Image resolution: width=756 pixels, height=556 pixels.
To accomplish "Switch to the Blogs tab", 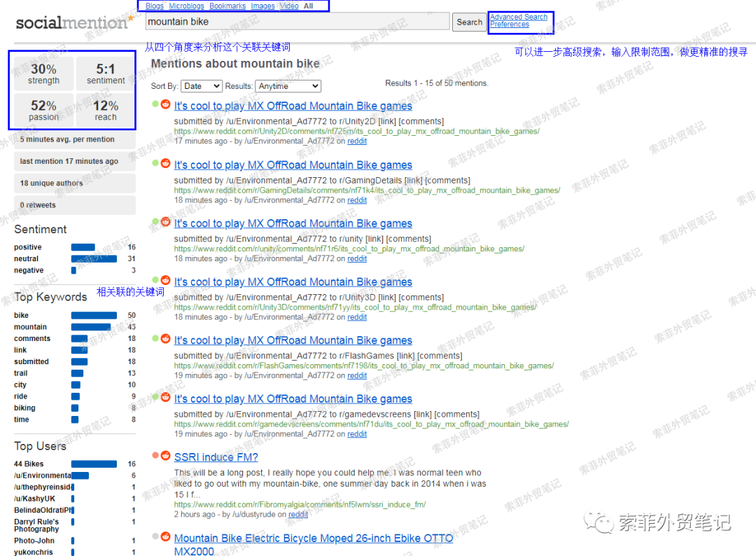I will (x=154, y=6).
